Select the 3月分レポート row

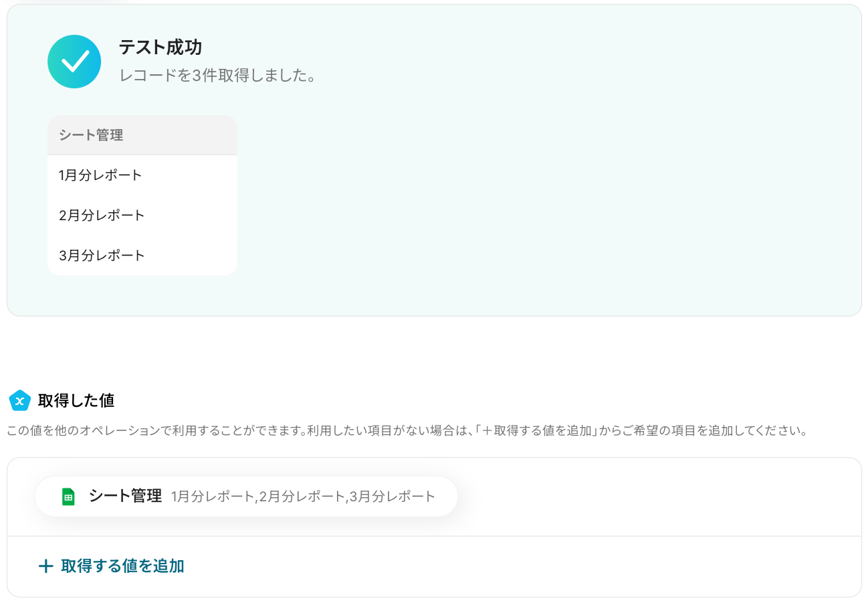coord(142,256)
